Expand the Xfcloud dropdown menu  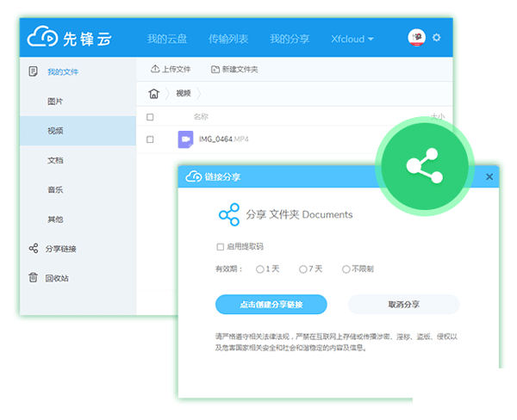352,39
